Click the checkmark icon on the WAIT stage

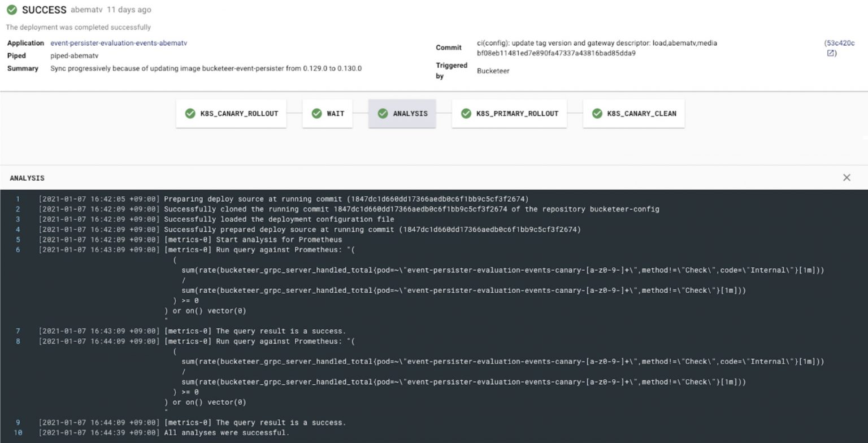click(316, 114)
